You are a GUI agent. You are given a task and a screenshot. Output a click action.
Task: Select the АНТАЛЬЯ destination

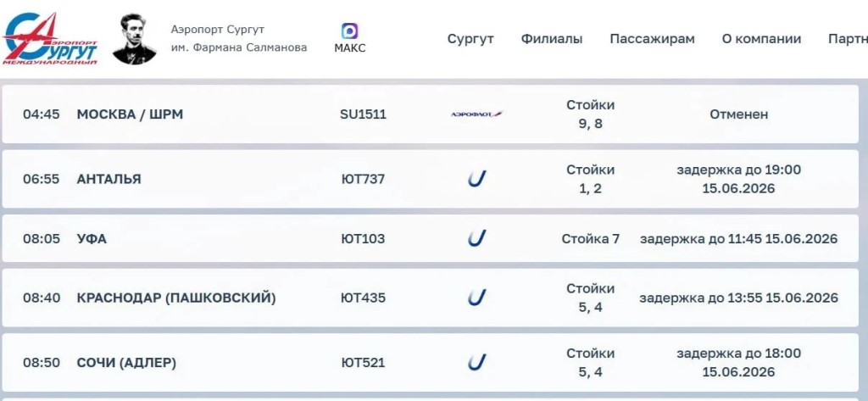(109, 179)
